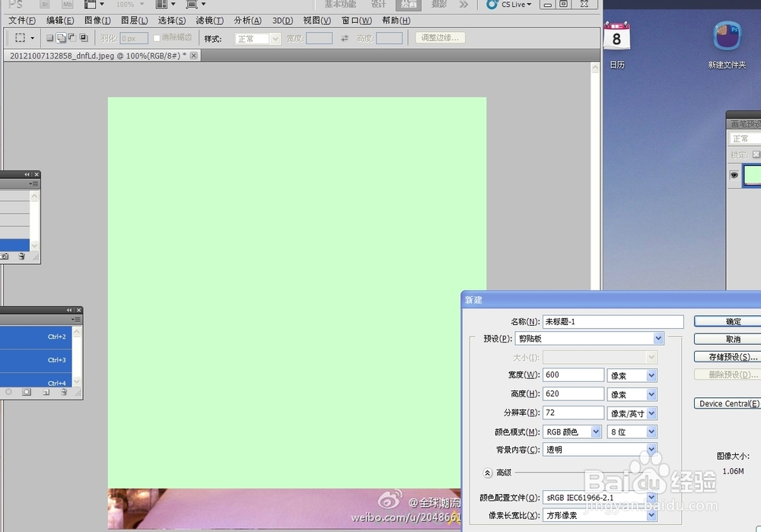Open the Preset dropdown showing Clipboard
This screenshot has width=761, height=532.
(x=589, y=339)
